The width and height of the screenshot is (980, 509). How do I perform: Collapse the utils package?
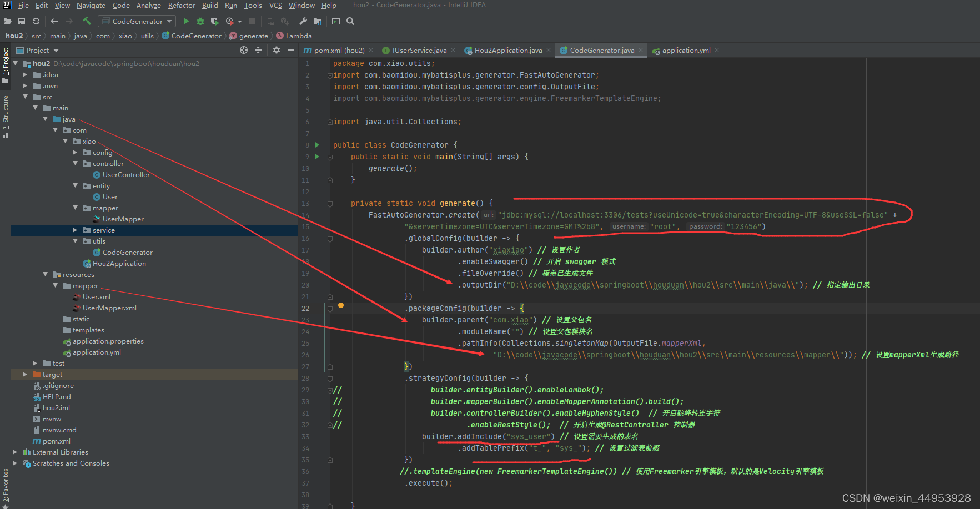coord(75,241)
